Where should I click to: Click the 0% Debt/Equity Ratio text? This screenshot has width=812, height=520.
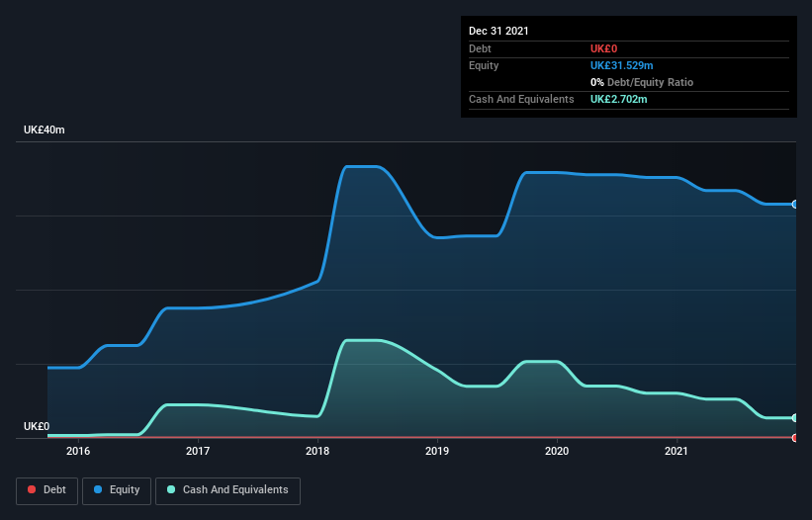[x=642, y=82]
